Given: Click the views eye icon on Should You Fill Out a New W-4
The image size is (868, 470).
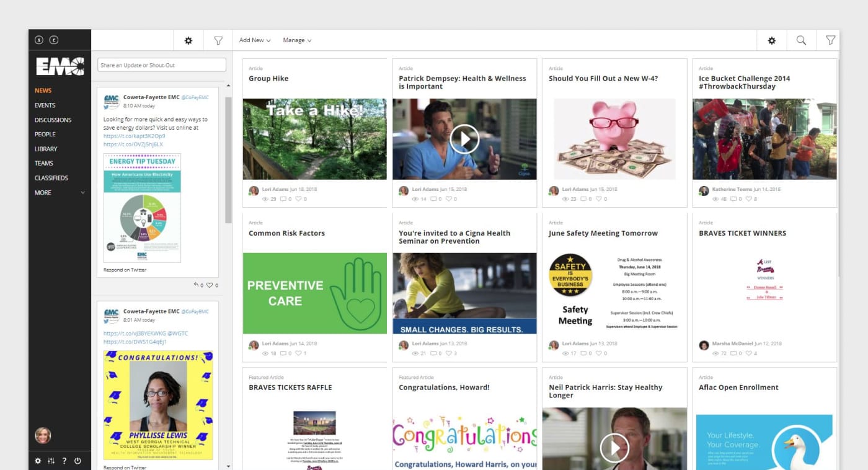Looking at the screenshot, I should [x=565, y=199].
